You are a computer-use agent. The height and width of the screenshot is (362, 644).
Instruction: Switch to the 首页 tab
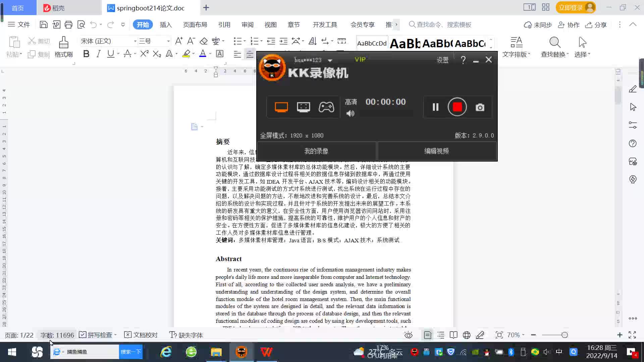[x=18, y=8]
